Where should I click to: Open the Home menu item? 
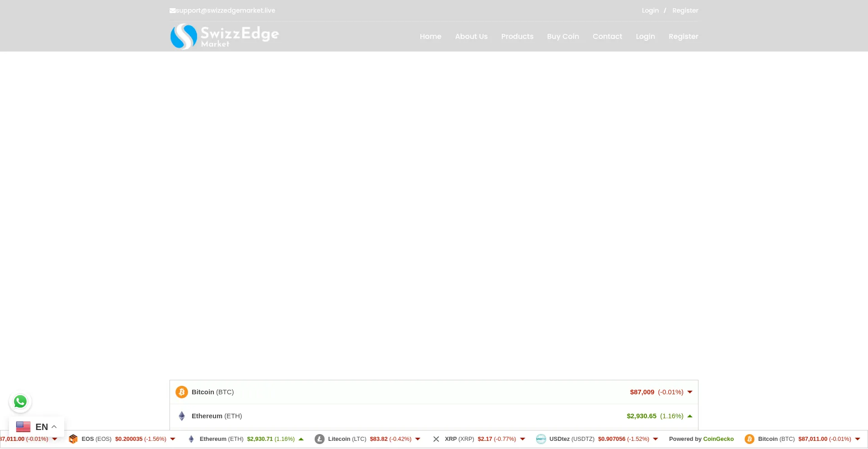coord(430,37)
